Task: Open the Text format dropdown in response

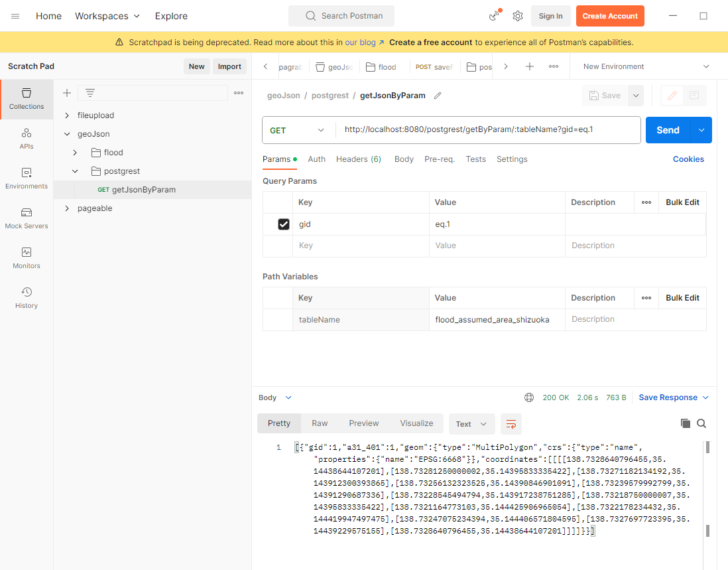Action: (x=471, y=423)
